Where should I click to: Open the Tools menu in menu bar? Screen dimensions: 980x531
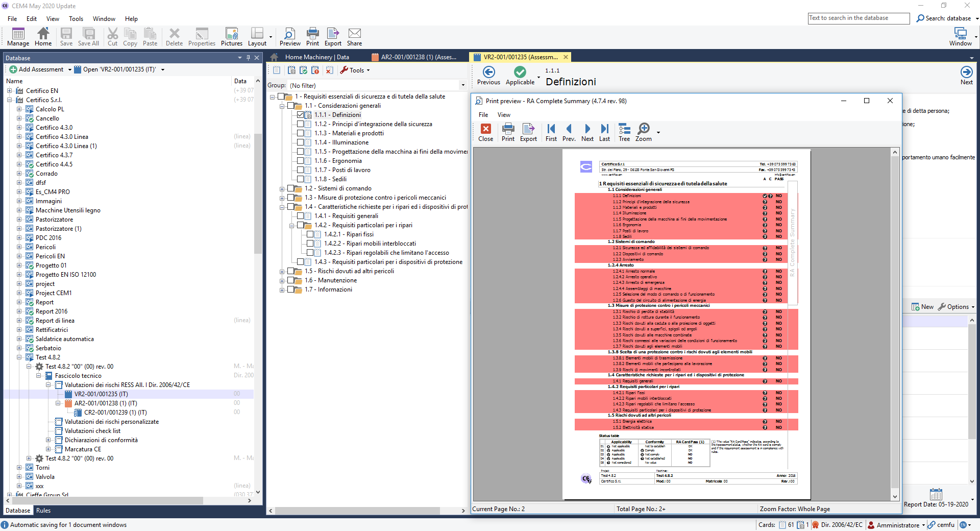tap(76, 19)
